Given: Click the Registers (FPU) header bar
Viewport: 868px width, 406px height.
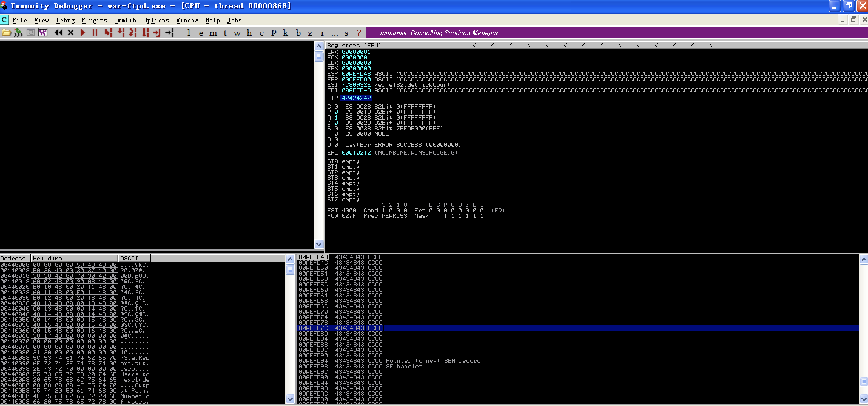Looking at the screenshot, I should (x=597, y=45).
